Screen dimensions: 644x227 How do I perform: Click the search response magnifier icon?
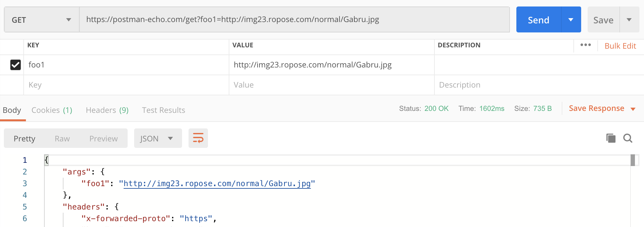pos(628,138)
